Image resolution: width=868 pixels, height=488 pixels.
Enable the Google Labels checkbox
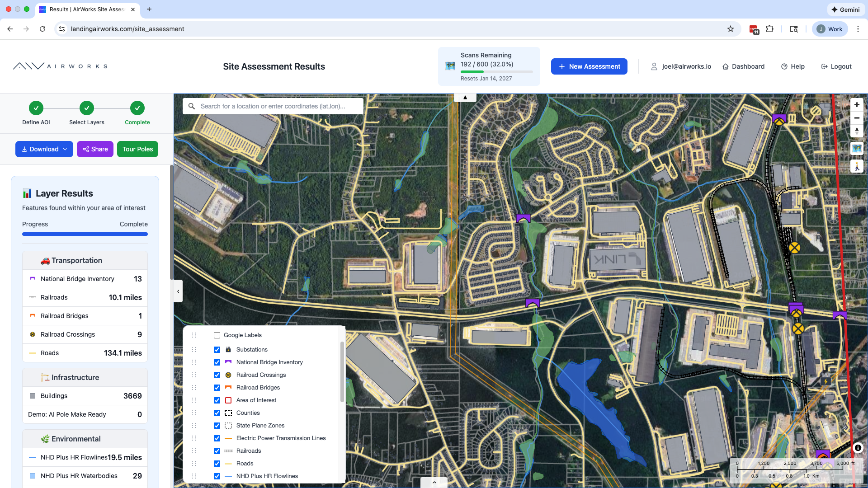click(x=217, y=335)
